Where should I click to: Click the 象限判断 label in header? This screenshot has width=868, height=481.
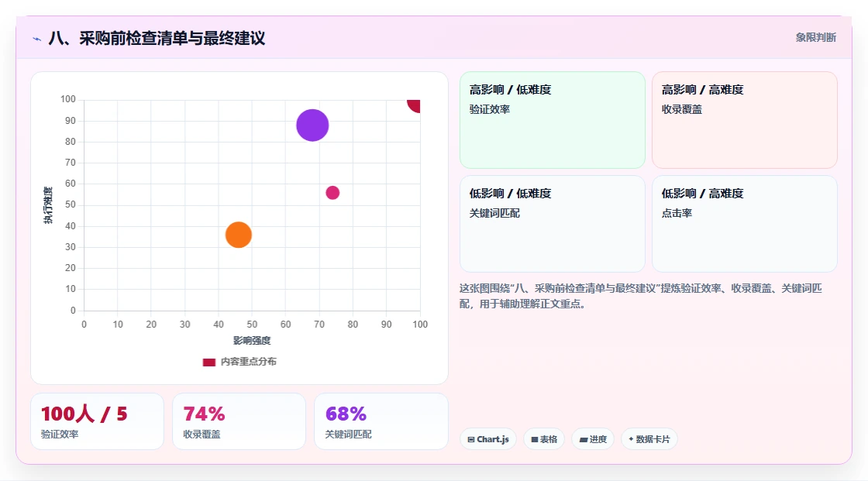pyautogui.click(x=816, y=38)
